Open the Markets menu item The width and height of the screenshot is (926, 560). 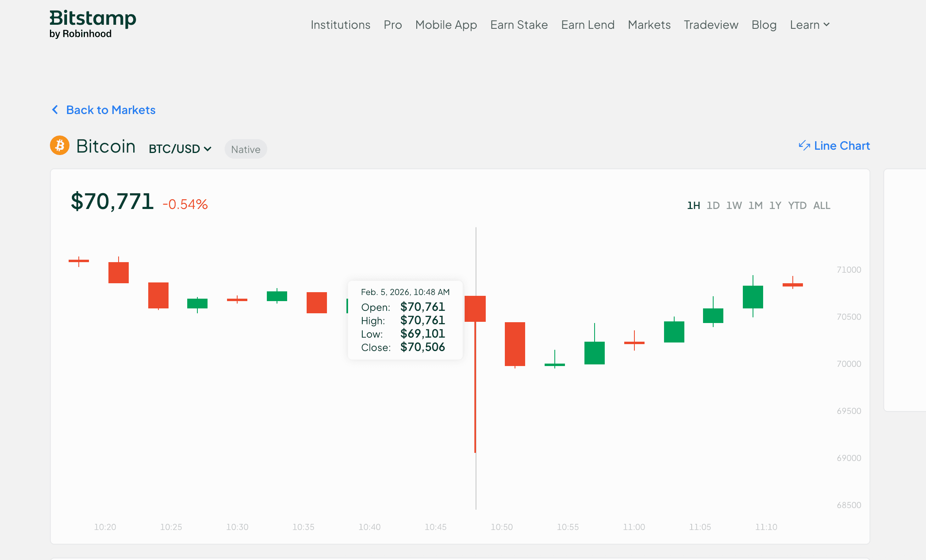click(x=649, y=25)
